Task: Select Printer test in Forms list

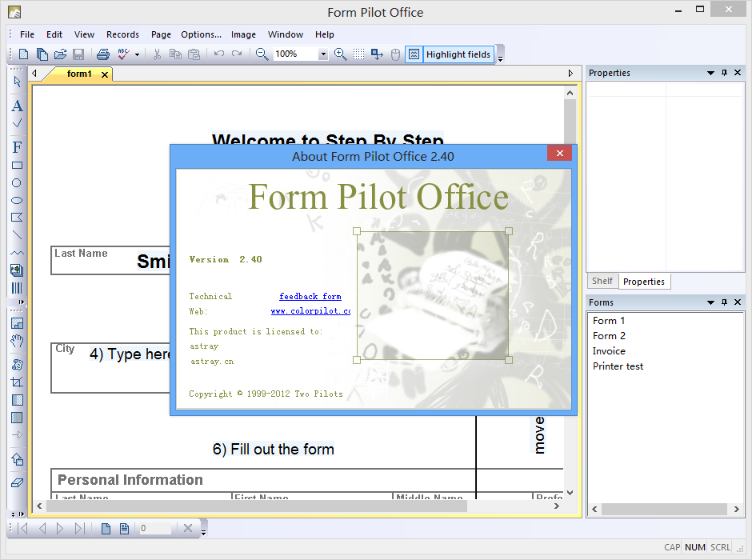Action: pos(618,366)
